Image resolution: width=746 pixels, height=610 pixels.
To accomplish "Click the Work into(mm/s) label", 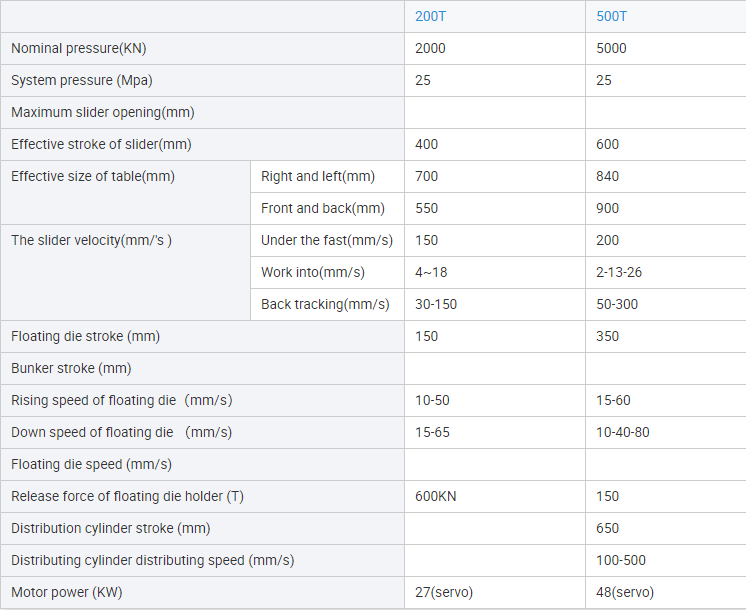I will pos(313,273).
